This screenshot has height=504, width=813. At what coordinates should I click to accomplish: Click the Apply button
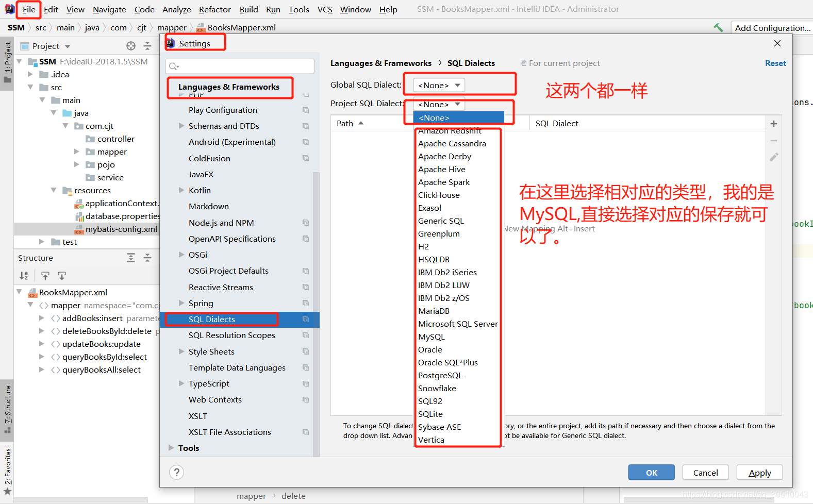click(760, 473)
